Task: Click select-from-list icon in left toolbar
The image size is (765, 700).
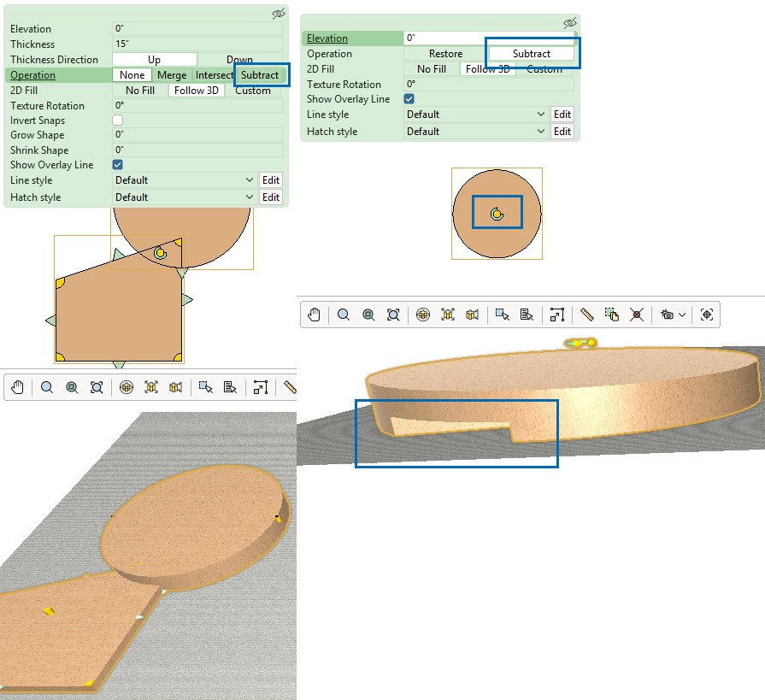Action: coord(230,388)
